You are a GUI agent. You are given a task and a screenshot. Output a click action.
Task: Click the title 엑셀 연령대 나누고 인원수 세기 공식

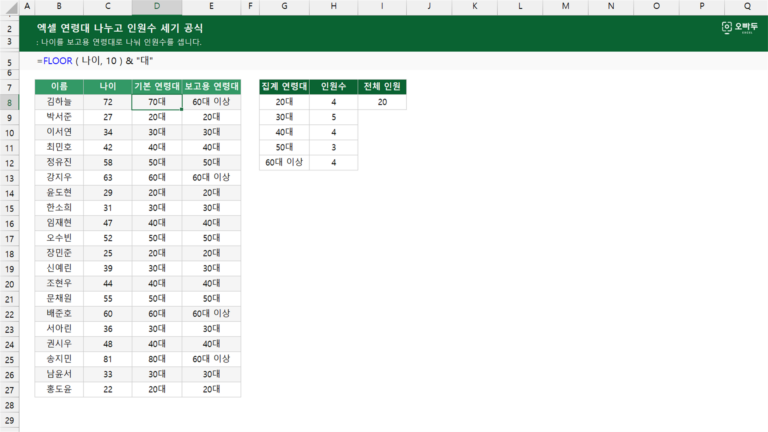[x=120, y=28]
